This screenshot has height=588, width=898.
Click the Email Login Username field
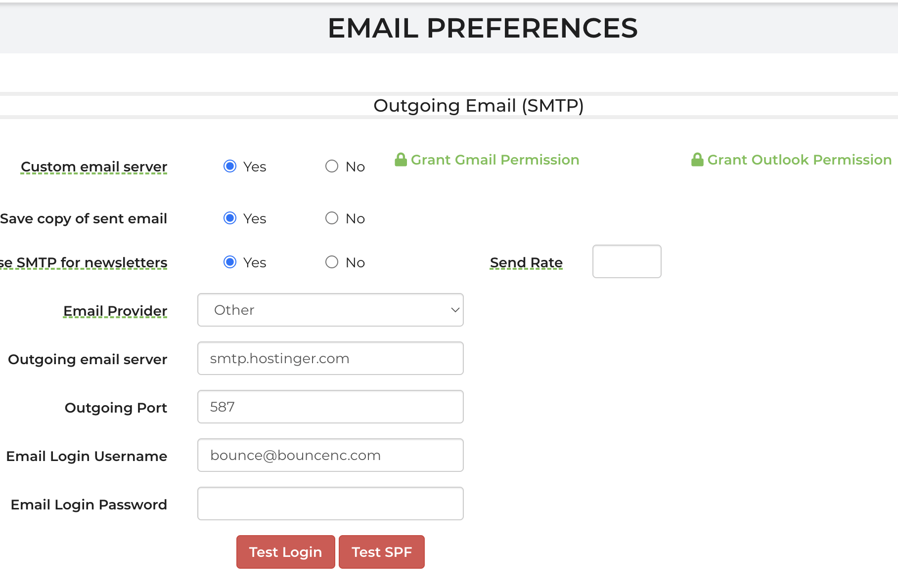330,455
